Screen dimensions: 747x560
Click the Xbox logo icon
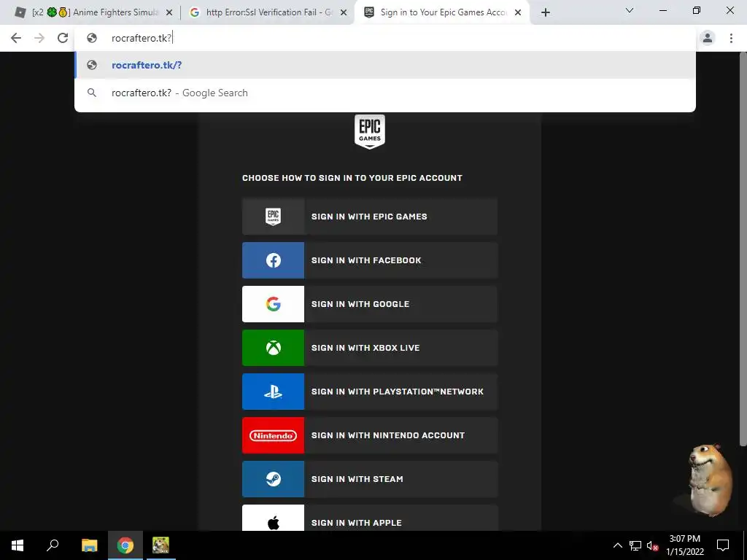tap(273, 348)
